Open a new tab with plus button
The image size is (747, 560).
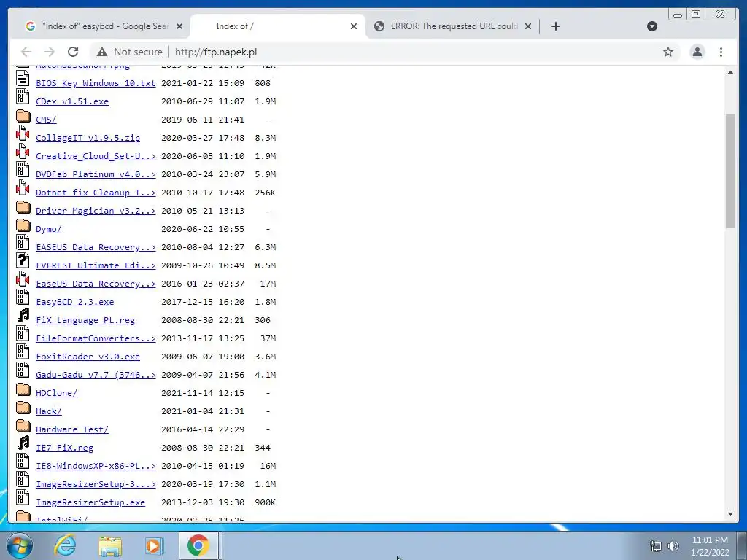pos(555,26)
